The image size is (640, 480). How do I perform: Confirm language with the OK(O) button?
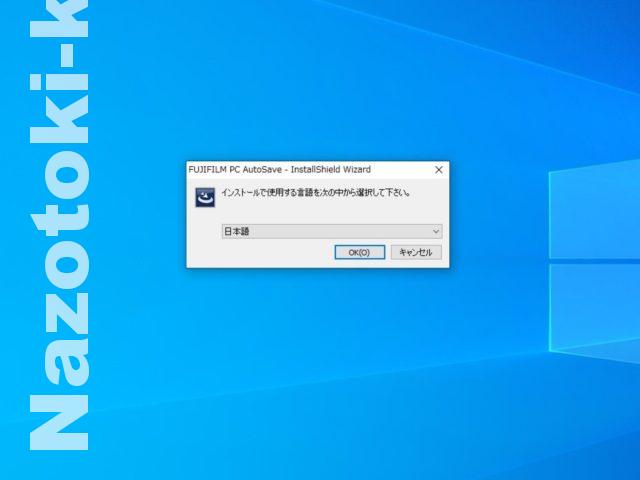tap(359, 253)
